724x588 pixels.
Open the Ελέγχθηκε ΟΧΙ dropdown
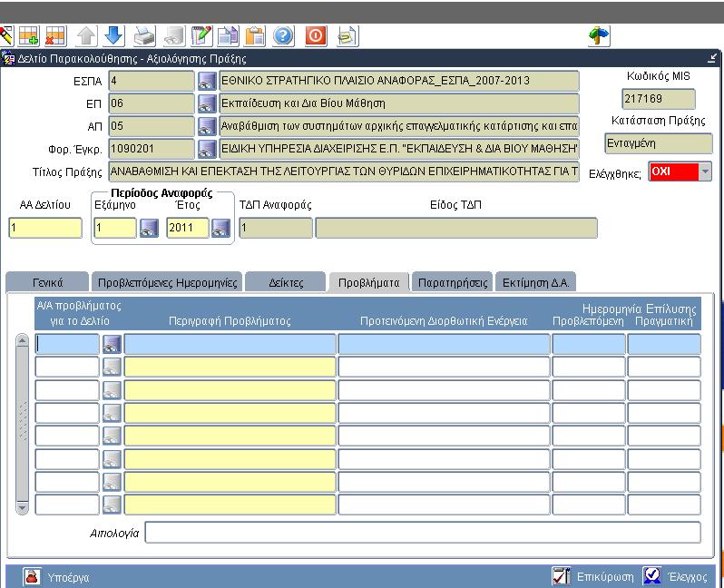[x=705, y=171]
